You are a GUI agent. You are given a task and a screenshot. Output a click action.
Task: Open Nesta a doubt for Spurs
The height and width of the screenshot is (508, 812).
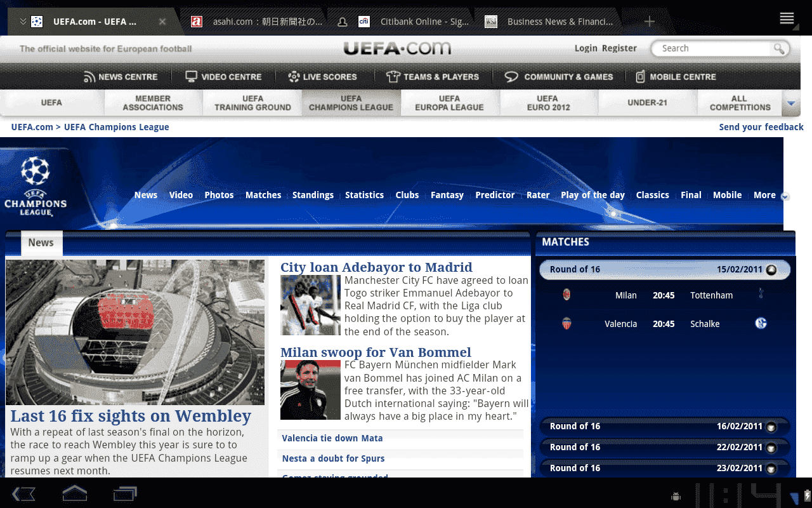click(333, 458)
